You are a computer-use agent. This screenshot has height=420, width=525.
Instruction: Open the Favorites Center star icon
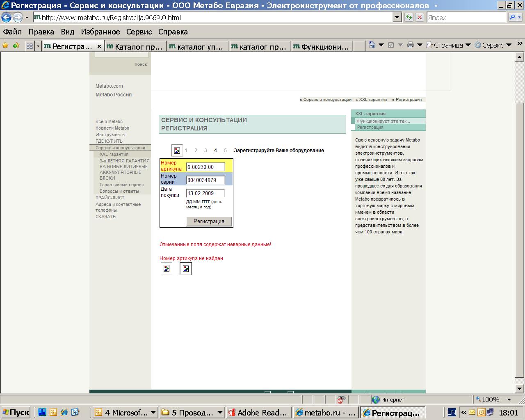pos(5,46)
